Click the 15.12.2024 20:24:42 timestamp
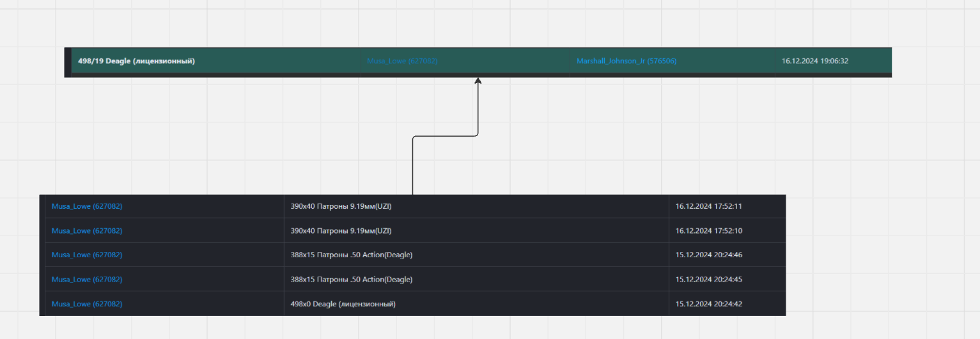The height and width of the screenshot is (339, 980). [x=708, y=304]
